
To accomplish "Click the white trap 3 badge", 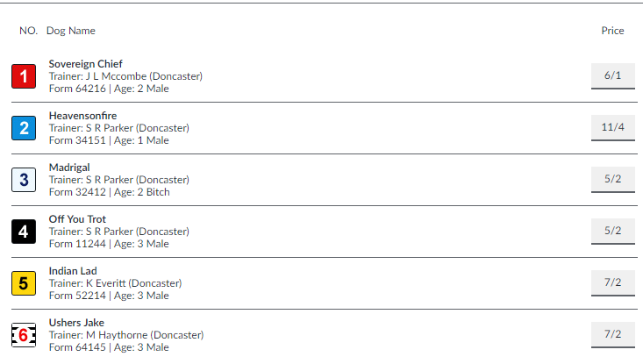I will click(x=24, y=180).
